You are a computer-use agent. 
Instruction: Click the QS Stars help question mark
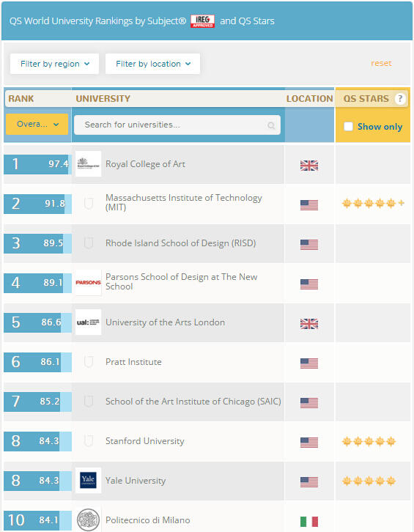[x=400, y=98]
